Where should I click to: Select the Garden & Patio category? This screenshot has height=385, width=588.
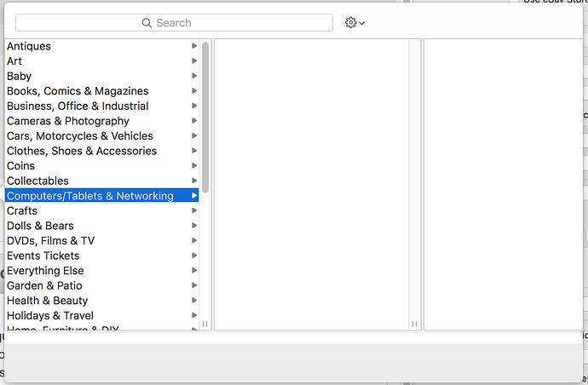(101, 285)
